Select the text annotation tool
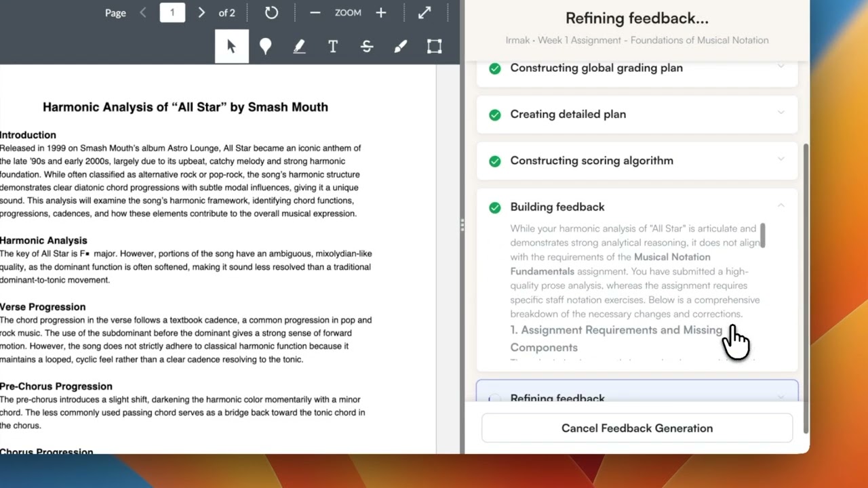The width and height of the screenshot is (868, 488). point(333,46)
